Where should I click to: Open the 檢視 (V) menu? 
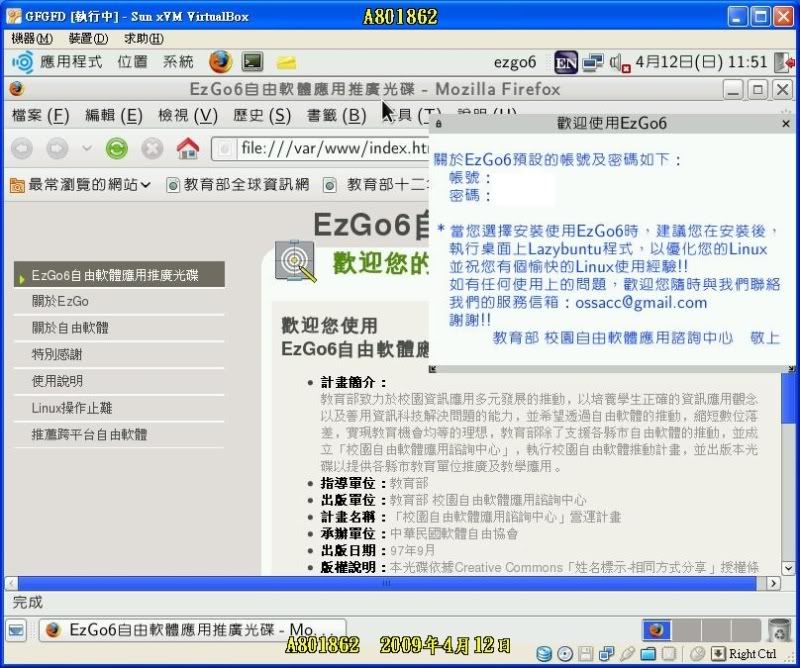[188, 115]
